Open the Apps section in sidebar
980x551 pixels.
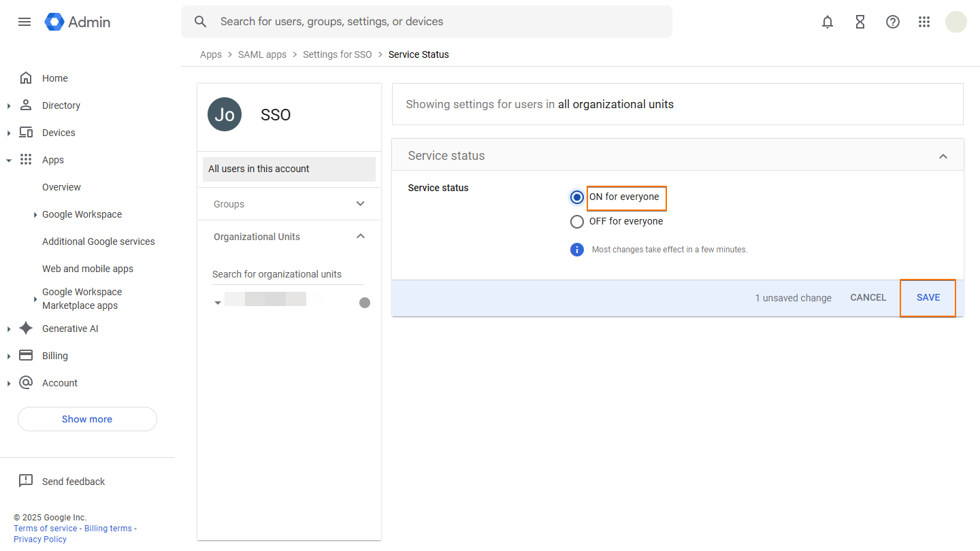52,159
